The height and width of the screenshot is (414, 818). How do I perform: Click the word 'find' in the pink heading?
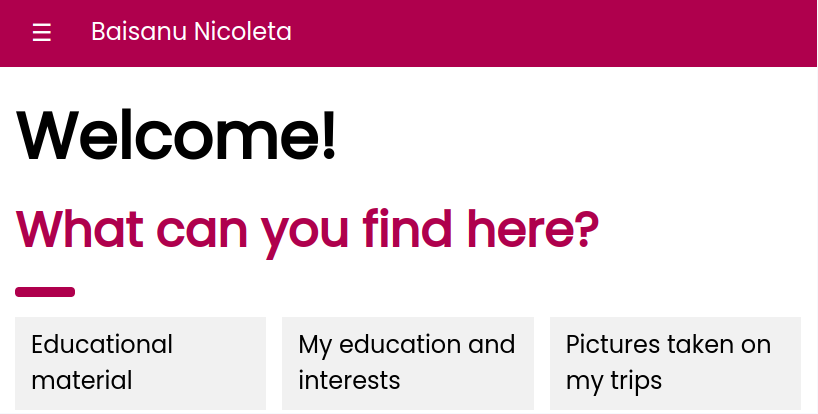pos(407,228)
